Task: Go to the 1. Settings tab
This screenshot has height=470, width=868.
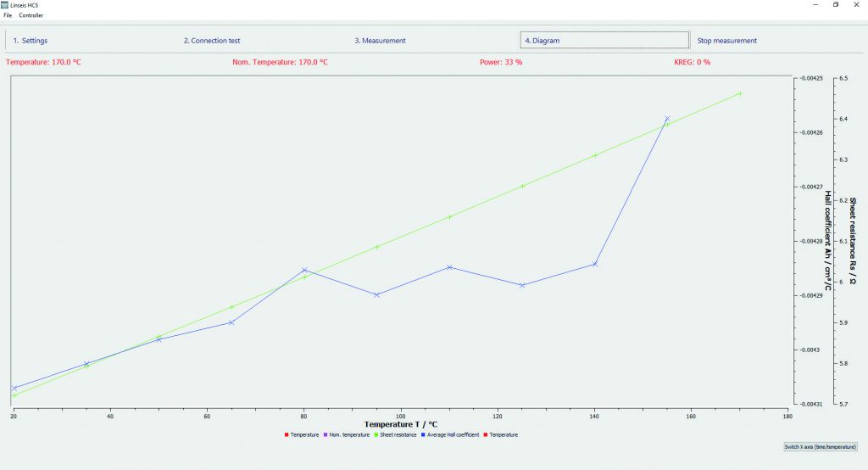Action: [31, 41]
